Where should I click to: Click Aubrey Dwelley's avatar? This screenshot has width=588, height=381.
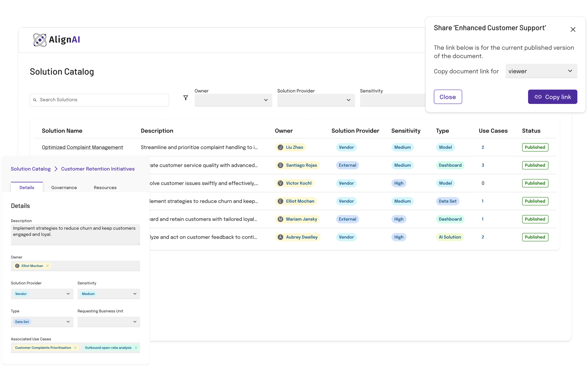tap(280, 237)
